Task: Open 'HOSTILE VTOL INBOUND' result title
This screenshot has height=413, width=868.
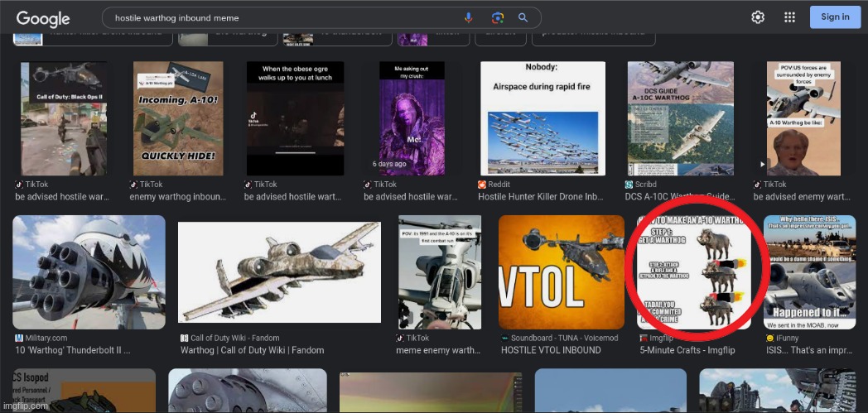Action: coord(551,350)
